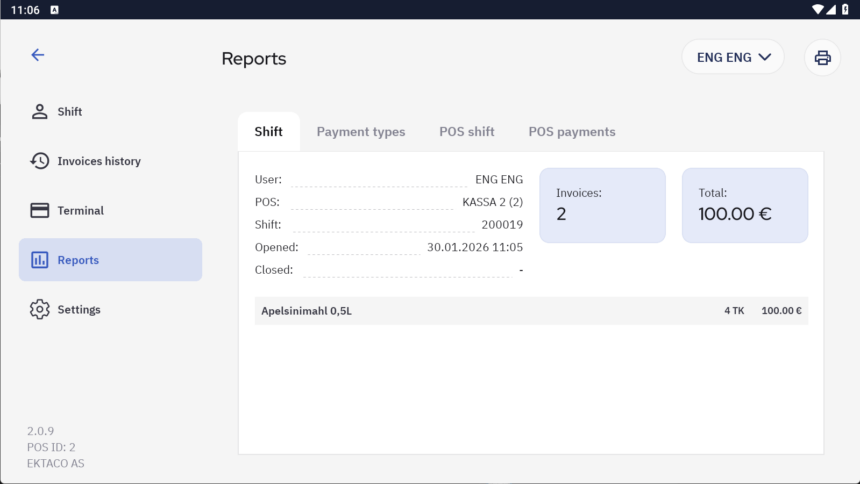This screenshot has width=860, height=484.
Task: Open Settings from the sidebar menu
Action: pyautogui.click(x=79, y=310)
